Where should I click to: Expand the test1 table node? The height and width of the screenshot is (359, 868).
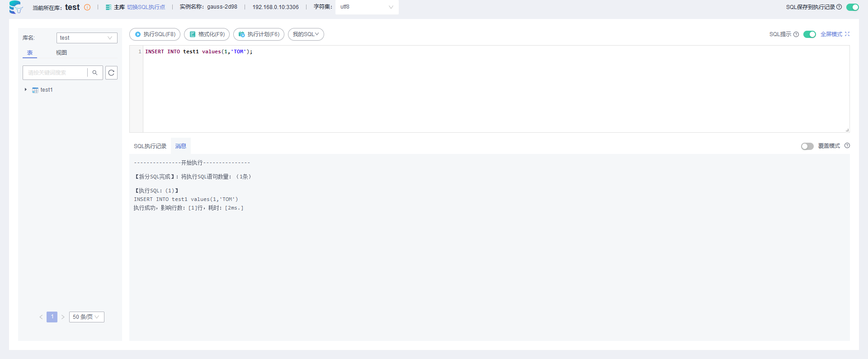26,89
